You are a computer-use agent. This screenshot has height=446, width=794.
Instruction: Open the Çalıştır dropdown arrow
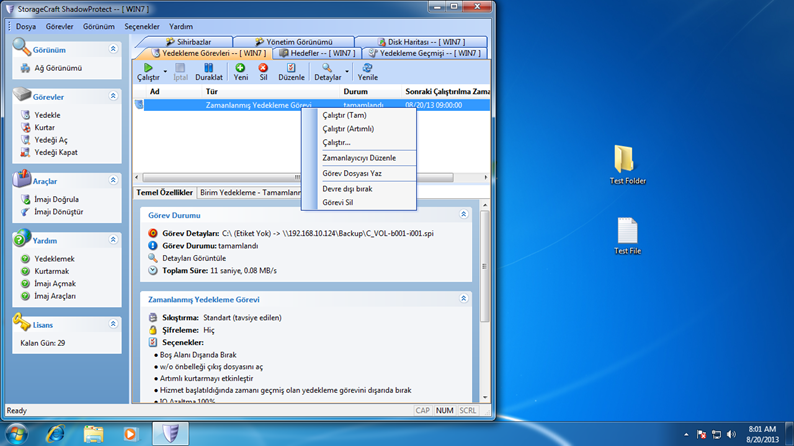point(165,71)
